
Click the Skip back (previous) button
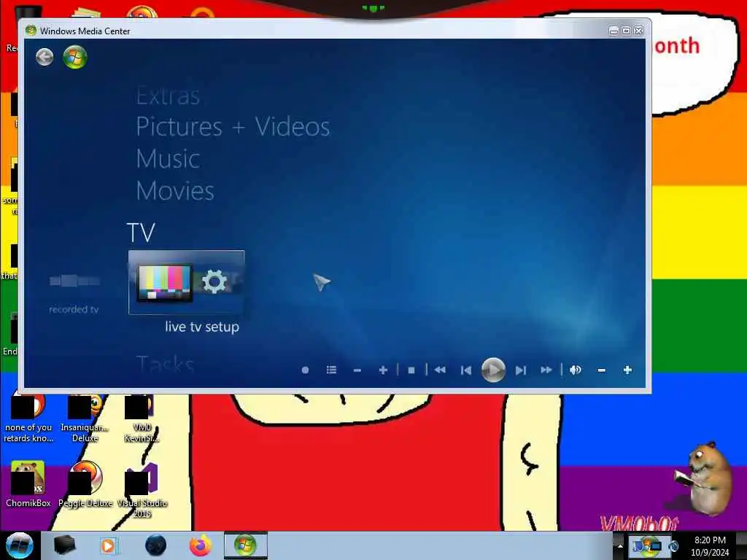click(466, 370)
